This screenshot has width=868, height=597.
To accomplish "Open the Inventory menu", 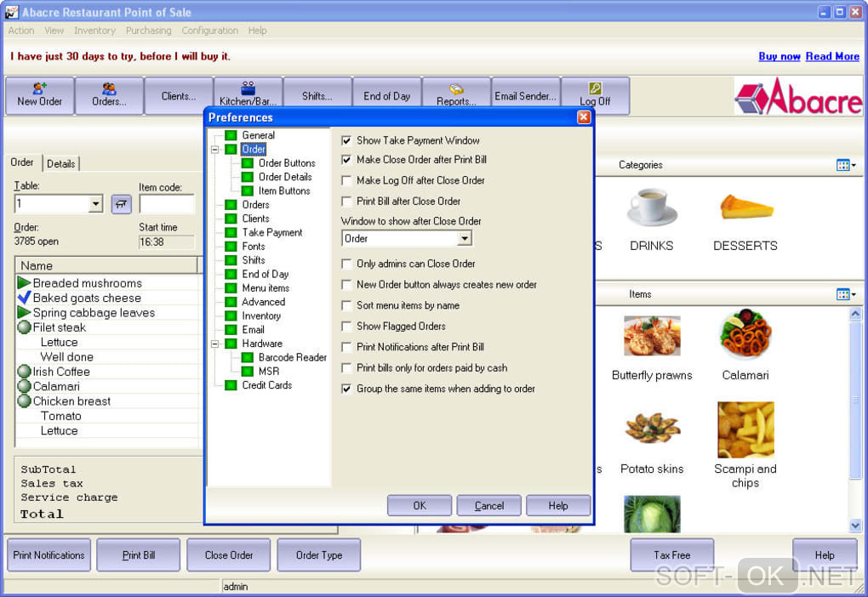I will pos(94,31).
